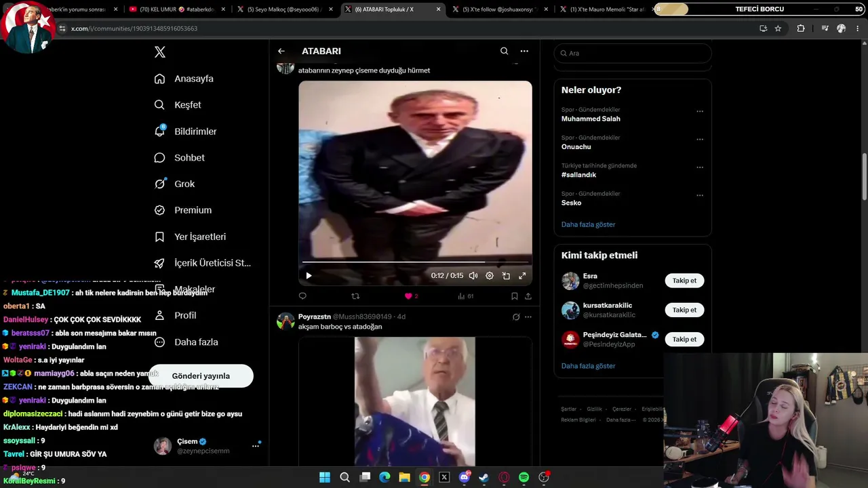Screen dimensions: 868x488
Task: Open Grok actions on Poyrazstn's post
Action: click(x=516, y=317)
